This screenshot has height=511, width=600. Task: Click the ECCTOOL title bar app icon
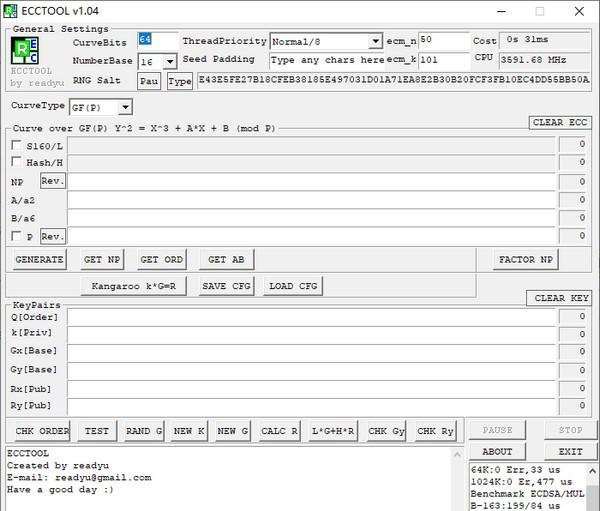click(x=10, y=11)
